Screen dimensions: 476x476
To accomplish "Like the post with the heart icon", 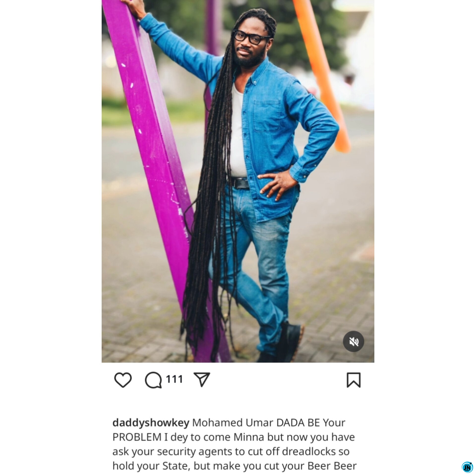I will [x=123, y=380].
